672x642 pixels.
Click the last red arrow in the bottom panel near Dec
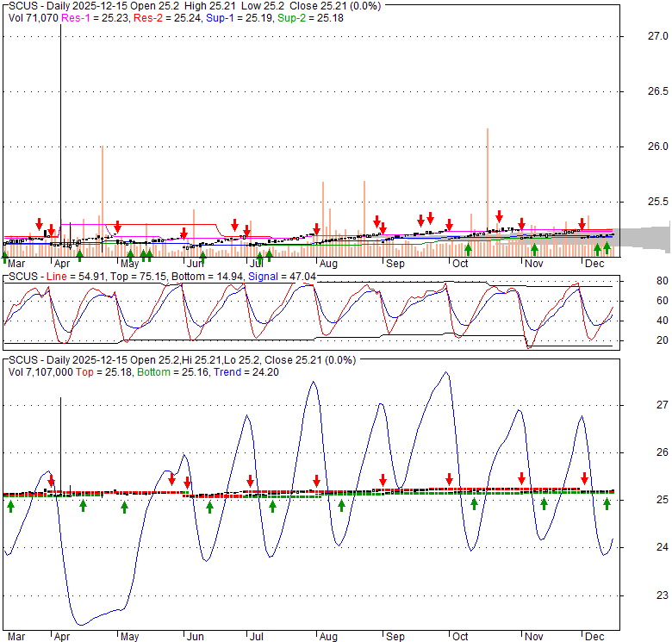[584, 478]
